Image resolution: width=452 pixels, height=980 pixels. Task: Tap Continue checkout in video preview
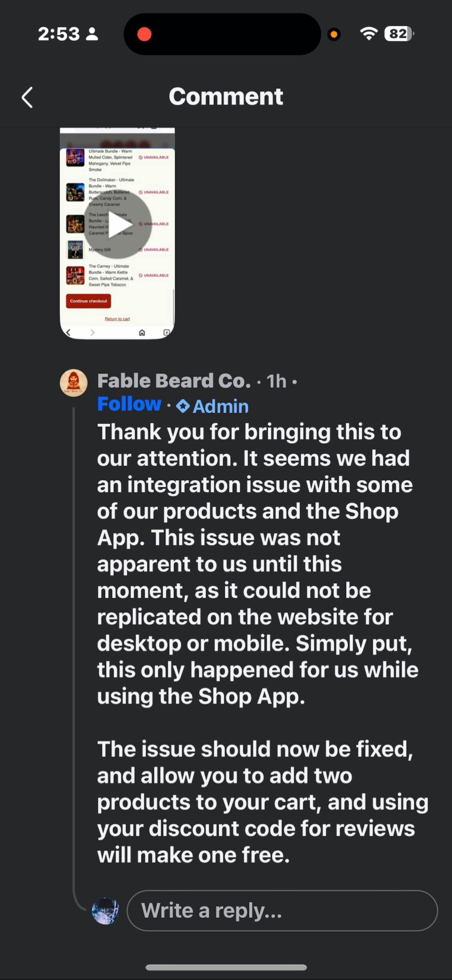[x=89, y=301]
